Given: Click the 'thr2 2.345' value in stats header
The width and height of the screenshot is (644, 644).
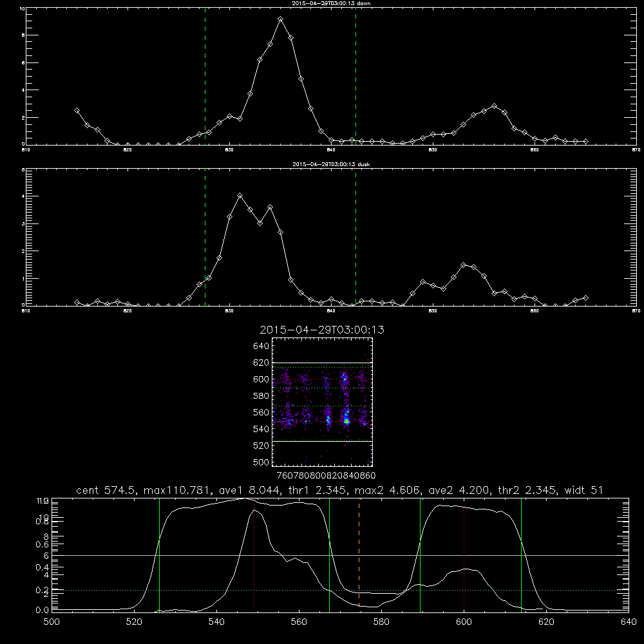Looking at the screenshot, I should pos(526,490).
